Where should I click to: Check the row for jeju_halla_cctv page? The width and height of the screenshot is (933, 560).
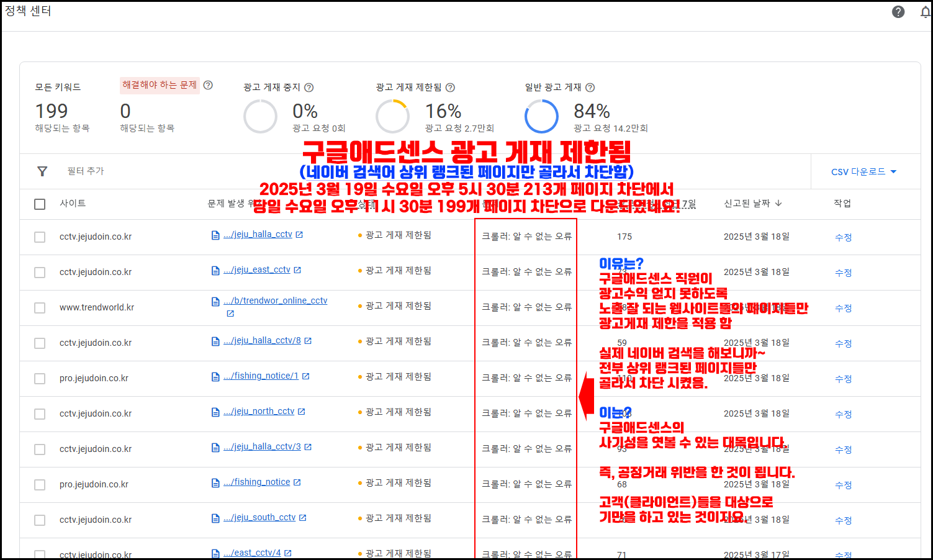40,237
